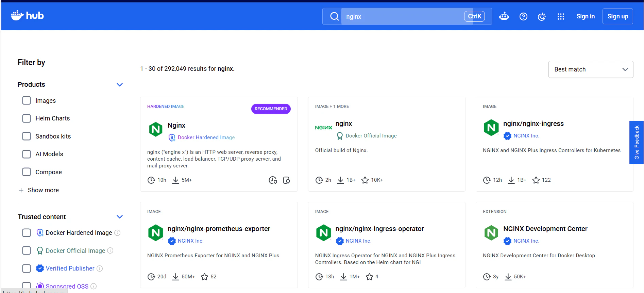Open the Nginx hardened image title

176,125
